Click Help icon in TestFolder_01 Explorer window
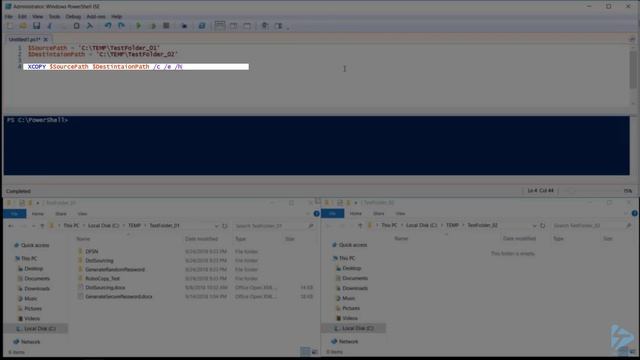 click(x=316, y=213)
